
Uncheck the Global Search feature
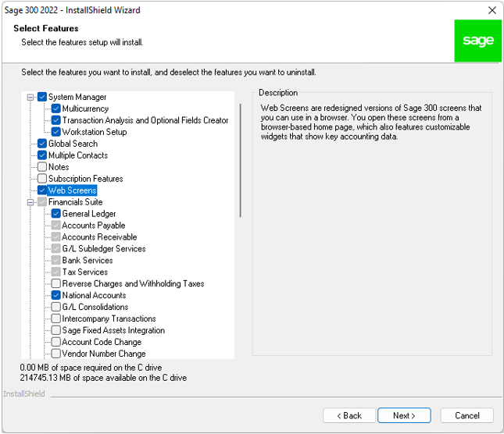[x=42, y=144]
